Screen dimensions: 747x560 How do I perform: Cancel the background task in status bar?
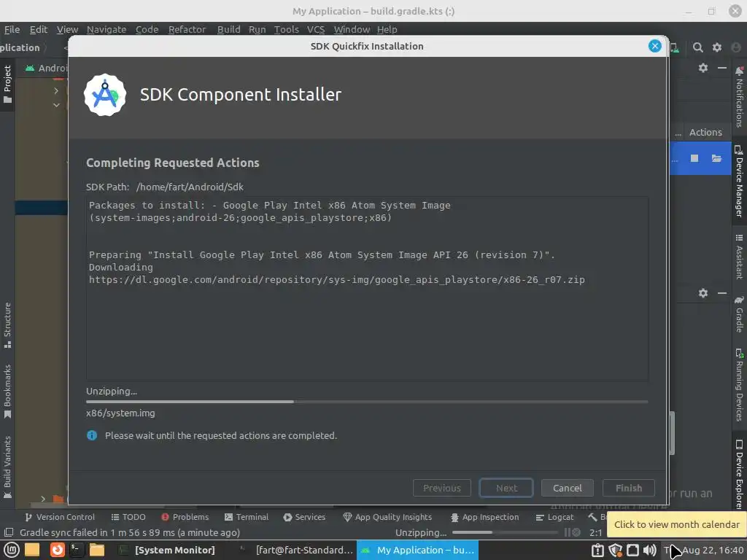coord(576,532)
